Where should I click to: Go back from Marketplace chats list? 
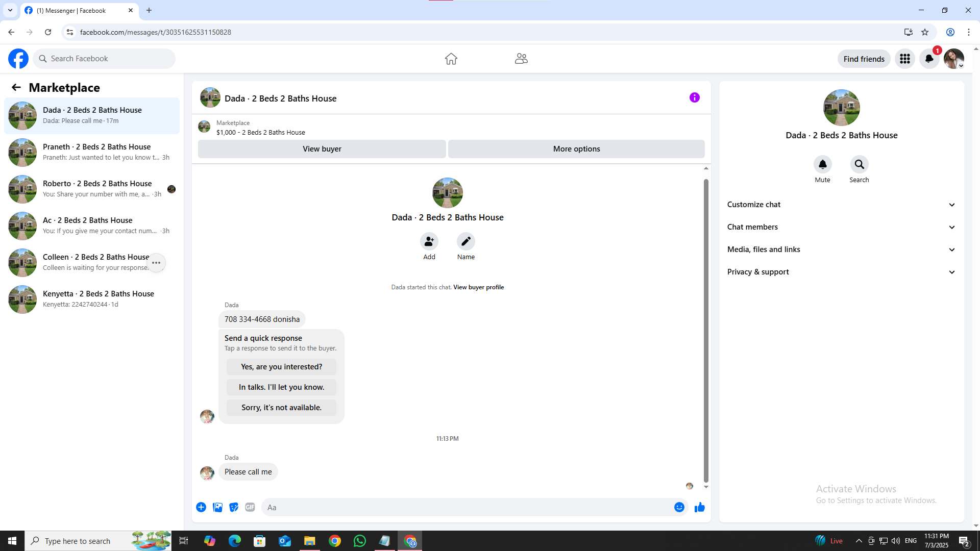point(16,87)
